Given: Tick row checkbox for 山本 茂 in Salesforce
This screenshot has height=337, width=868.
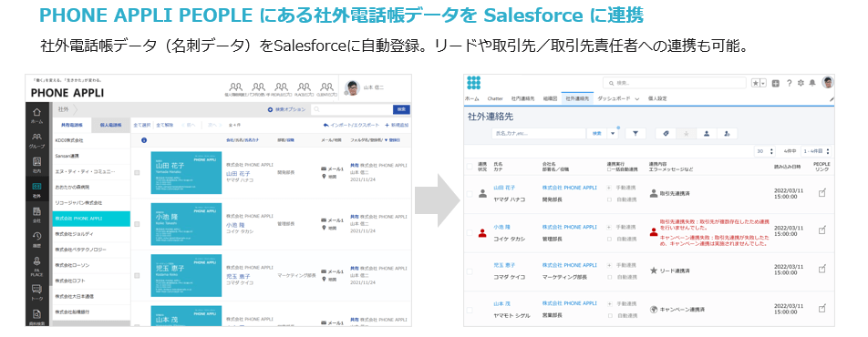Looking at the screenshot, I should point(470,310).
